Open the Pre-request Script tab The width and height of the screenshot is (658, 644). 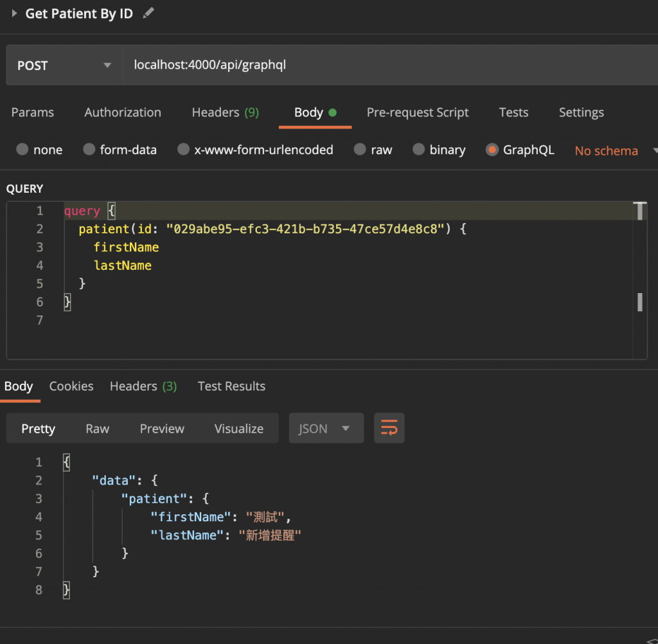click(418, 112)
